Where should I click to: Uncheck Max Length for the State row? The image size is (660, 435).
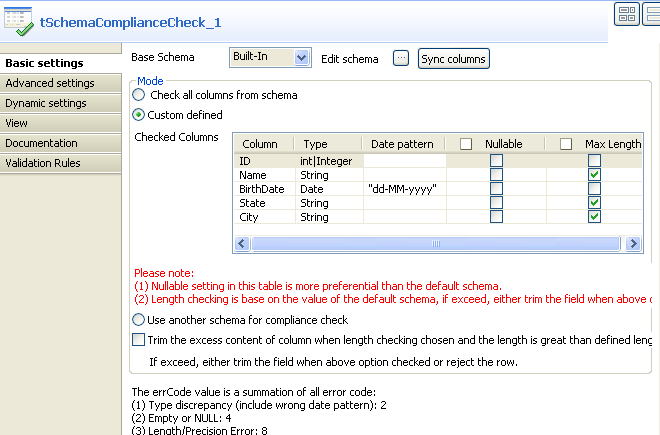click(594, 203)
